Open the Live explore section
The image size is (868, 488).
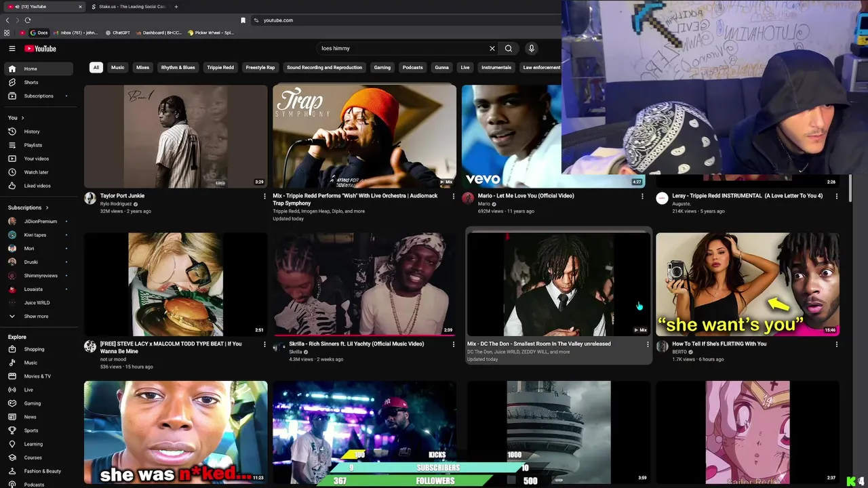(x=39, y=390)
